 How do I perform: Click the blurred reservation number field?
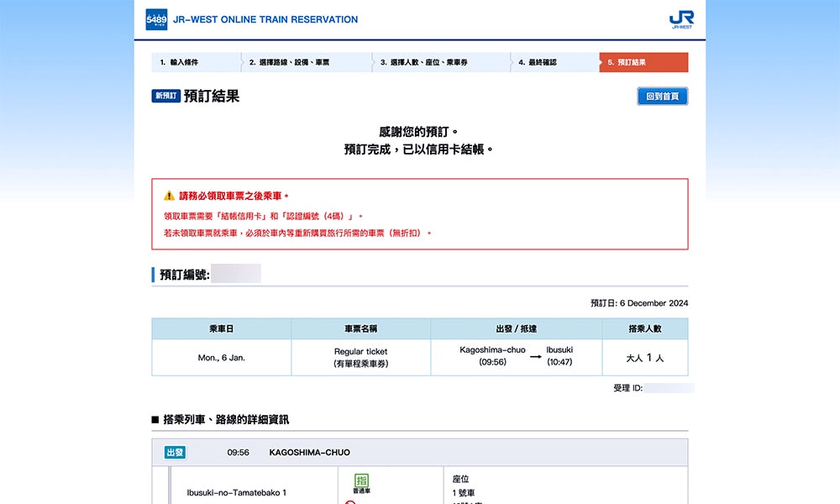[x=236, y=274]
